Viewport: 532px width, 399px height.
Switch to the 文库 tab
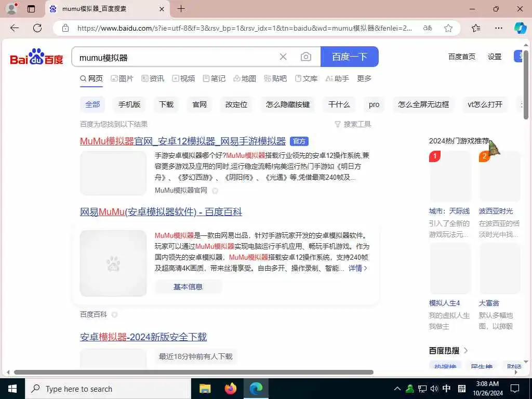pos(306,79)
